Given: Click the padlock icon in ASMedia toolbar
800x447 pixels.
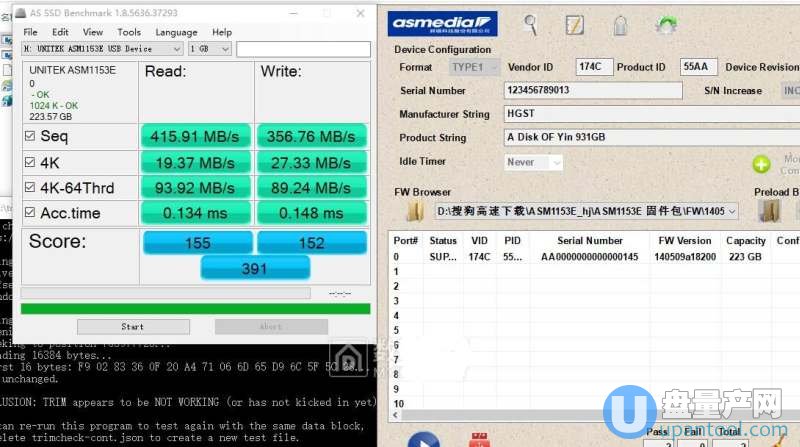Looking at the screenshot, I should [620, 24].
